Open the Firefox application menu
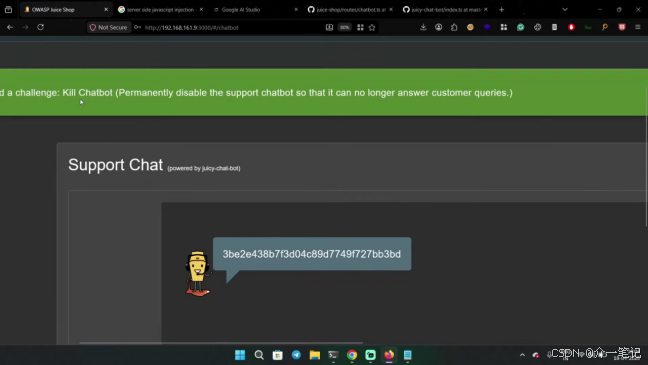 tap(638, 27)
